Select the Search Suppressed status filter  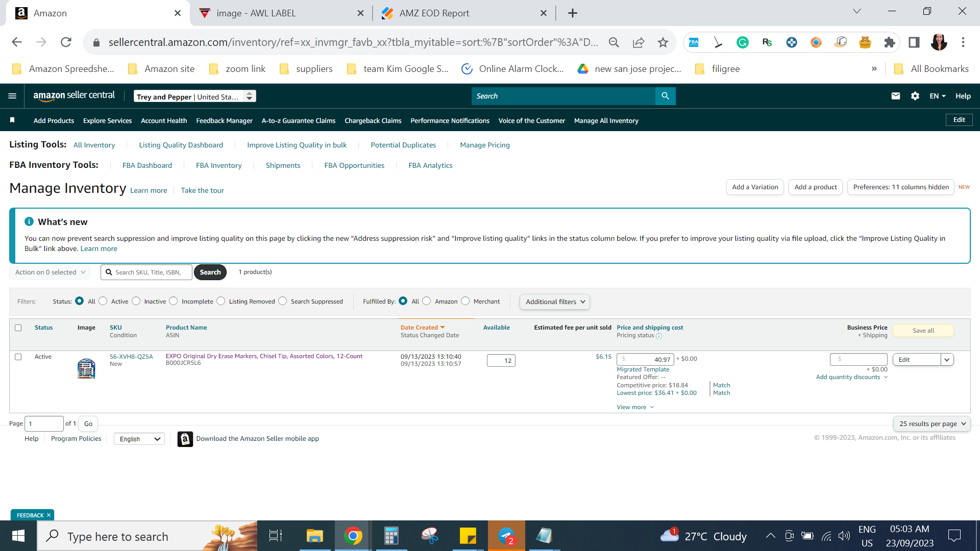[x=283, y=301]
